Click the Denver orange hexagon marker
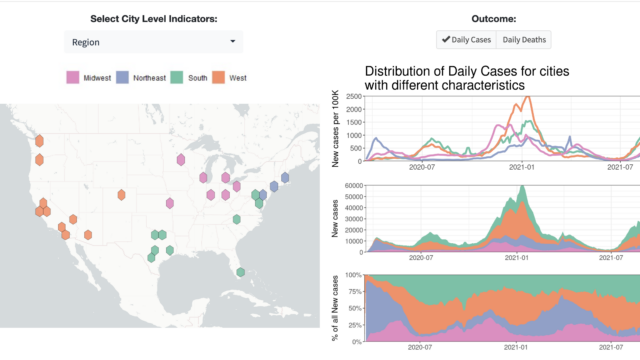 coord(121,195)
